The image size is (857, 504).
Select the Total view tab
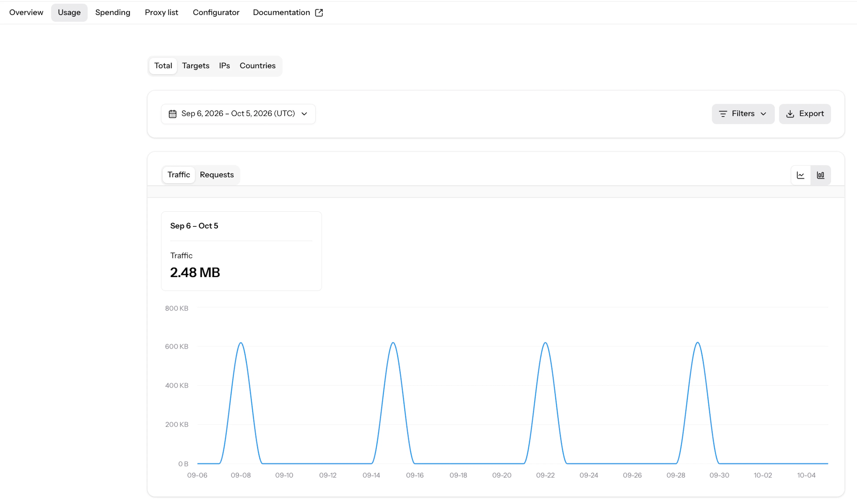click(x=163, y=66)
